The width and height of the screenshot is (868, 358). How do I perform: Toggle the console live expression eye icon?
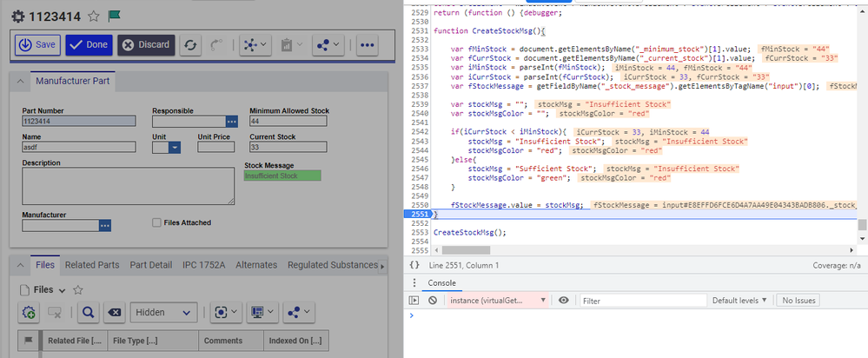[x=564, y=301]
